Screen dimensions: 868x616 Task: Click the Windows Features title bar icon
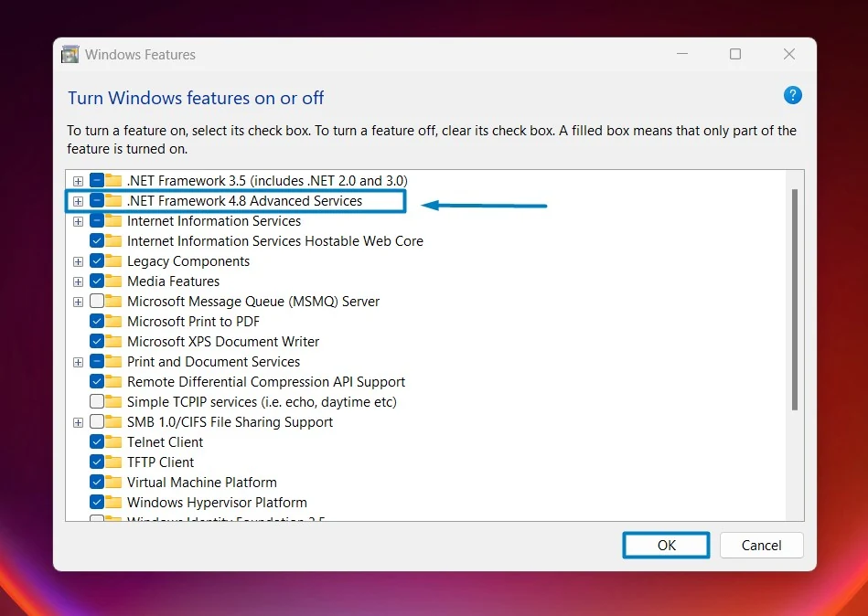tap(70, 54)
